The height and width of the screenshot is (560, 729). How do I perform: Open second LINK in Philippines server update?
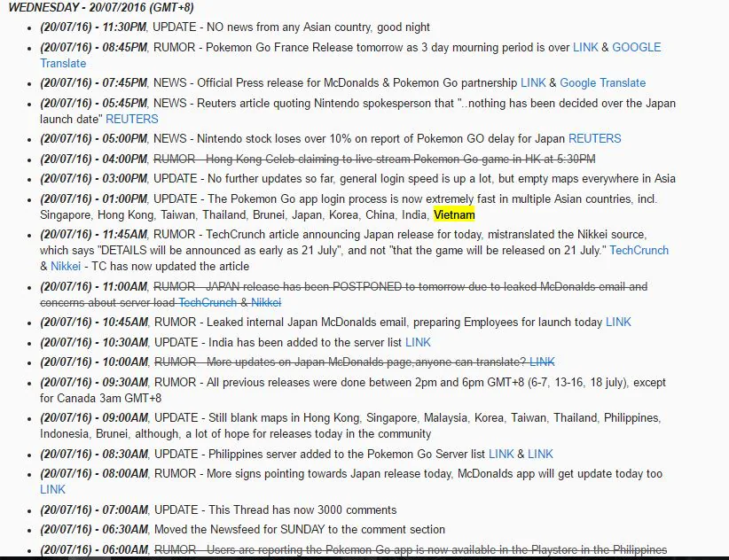(540, 454)
